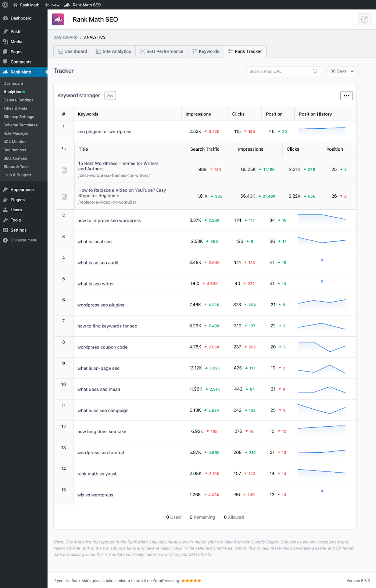Click the search magnifier icon in URL field

click(x=315, y=71)
